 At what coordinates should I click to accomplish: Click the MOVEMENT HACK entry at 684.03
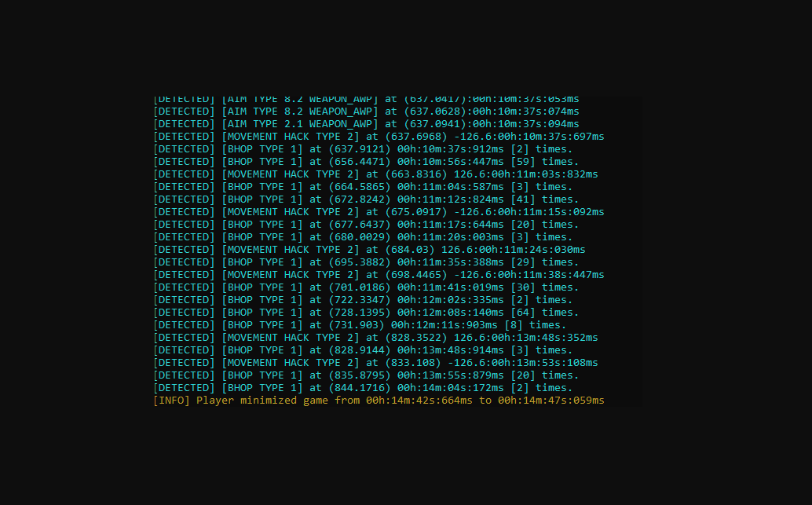tap(369, 250)
